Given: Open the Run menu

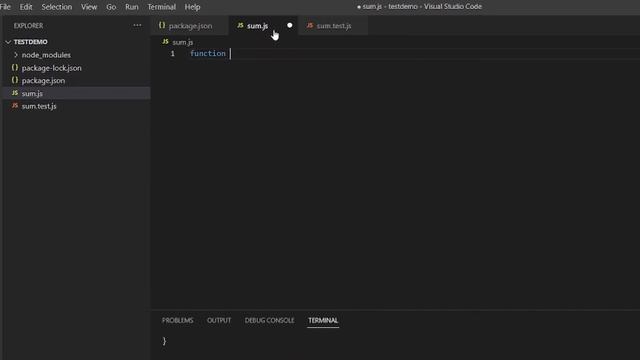Looking at the screenshot, I should 131,7.
